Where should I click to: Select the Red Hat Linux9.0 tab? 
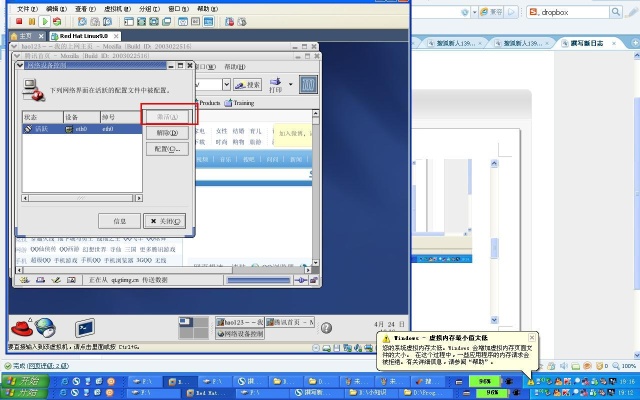tap(84, 36)
